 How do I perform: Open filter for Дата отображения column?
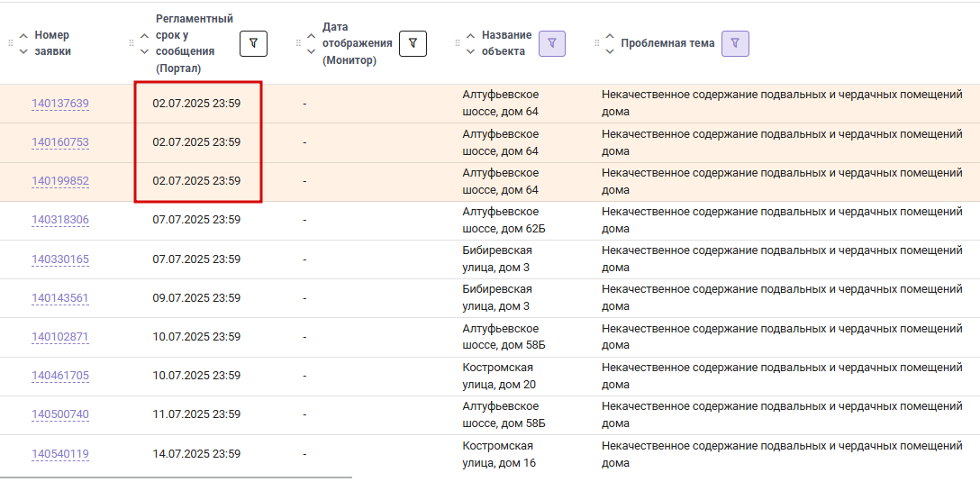pos(413,43)
